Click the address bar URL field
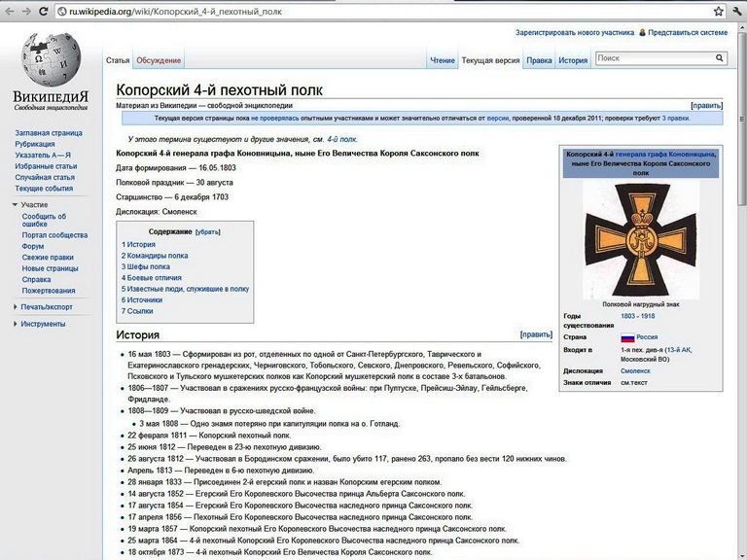This screenshot has width=747, height=560. coord(383,12)
